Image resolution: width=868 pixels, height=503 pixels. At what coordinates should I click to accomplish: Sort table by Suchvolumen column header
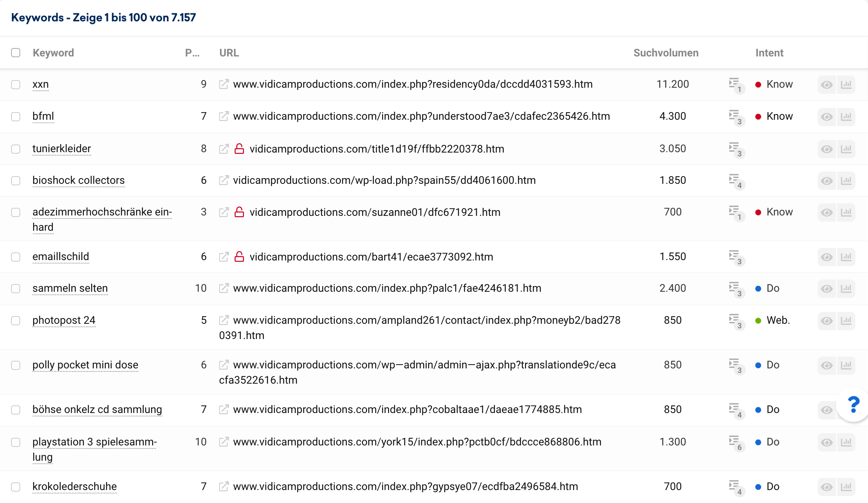pos(666,53)
